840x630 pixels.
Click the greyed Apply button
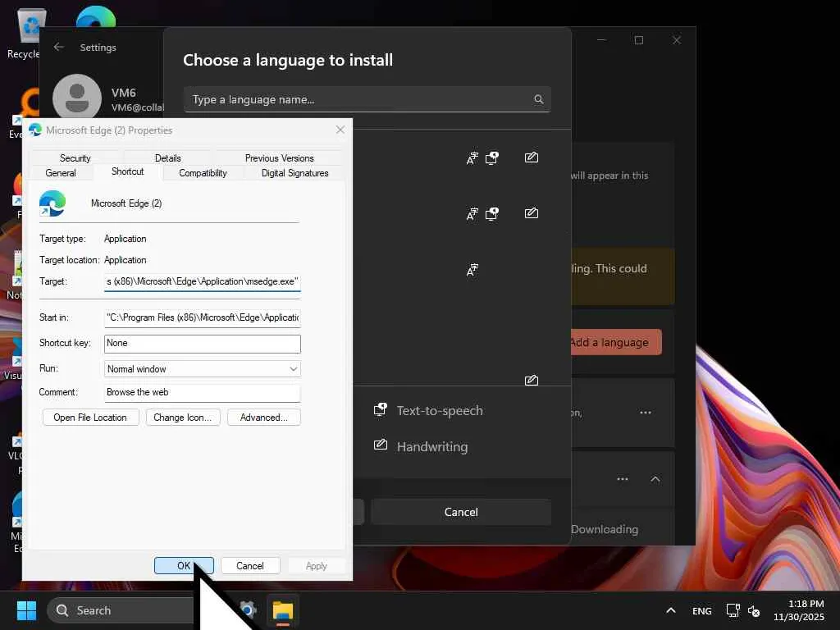(x=316, y=566)
